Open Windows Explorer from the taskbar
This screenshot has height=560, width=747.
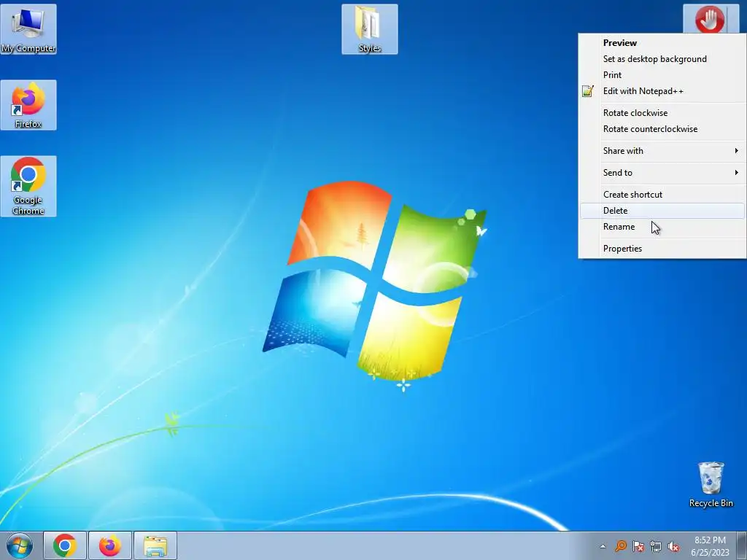click(155, 545)
